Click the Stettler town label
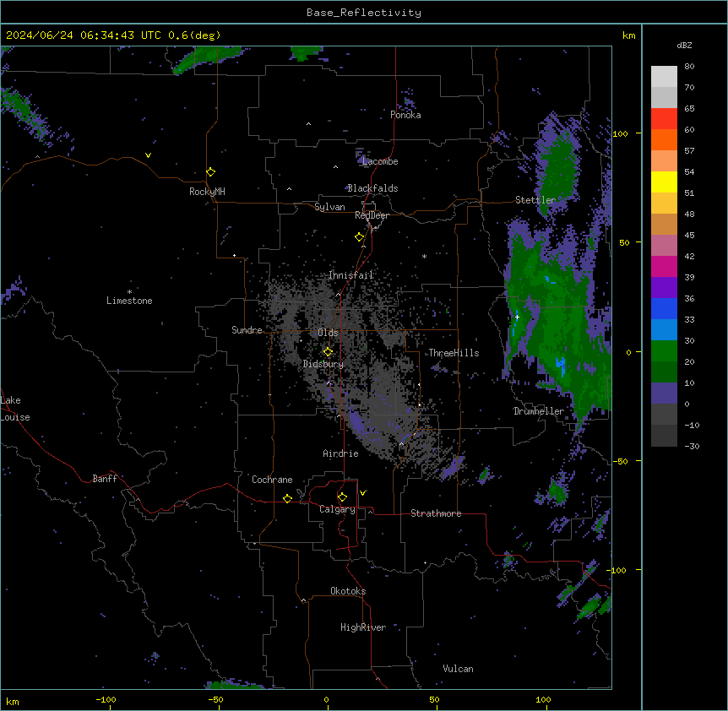 [535, 200]
